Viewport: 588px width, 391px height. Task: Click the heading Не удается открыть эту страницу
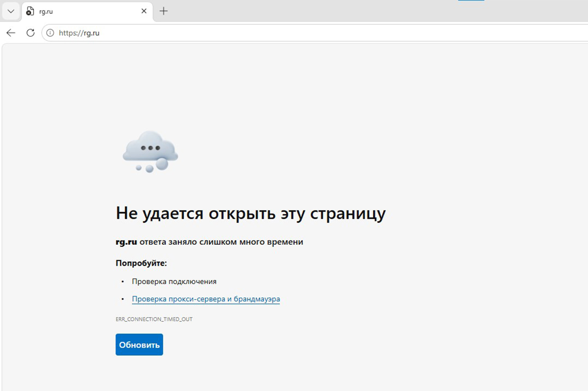[x=250, y=213]
